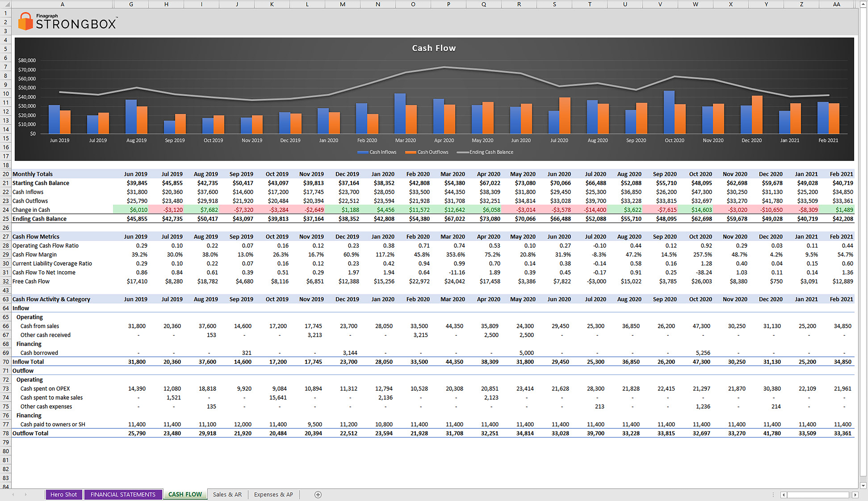Select Feb 2021 Ending Cash Balance $42,208
Screen dimensions: 868x501
pyautogui.click(x=837, y=219)
